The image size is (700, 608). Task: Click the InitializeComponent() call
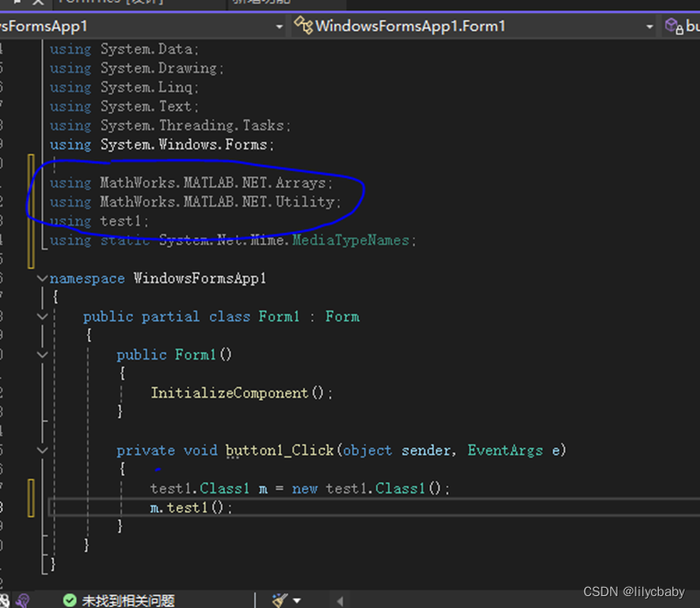(x=241, y=392)
